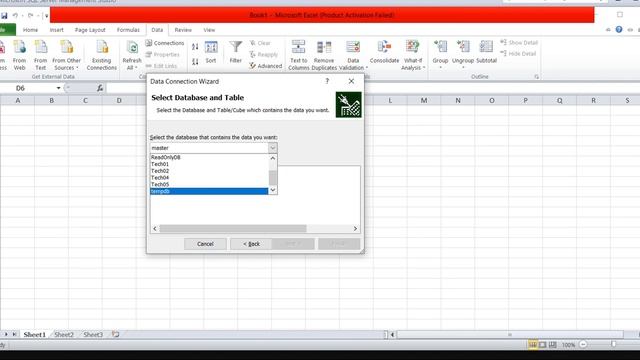Click table list left scroll arrow
Image resolution: width=640 pixels, height=360 pixels.
click(155, 229)
